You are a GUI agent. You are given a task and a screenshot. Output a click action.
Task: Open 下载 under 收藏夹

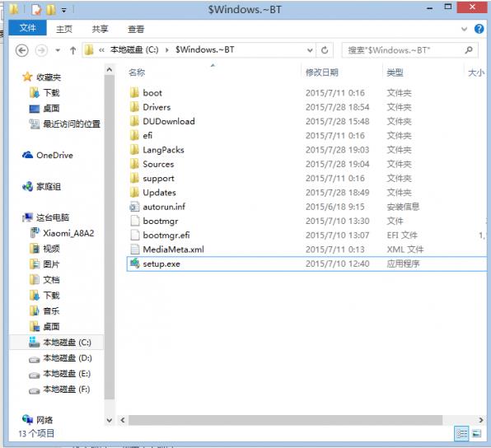[51, 93]
